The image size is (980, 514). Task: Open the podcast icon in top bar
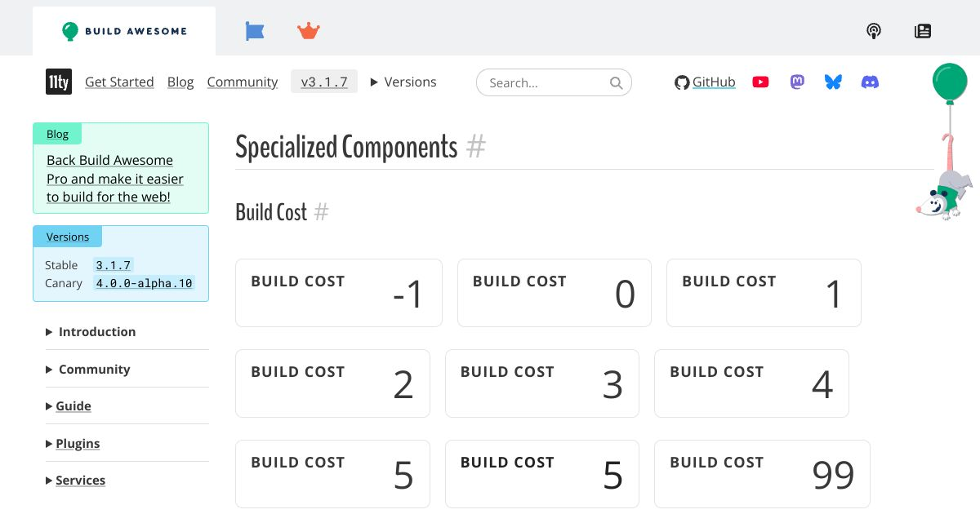point(874,31)
